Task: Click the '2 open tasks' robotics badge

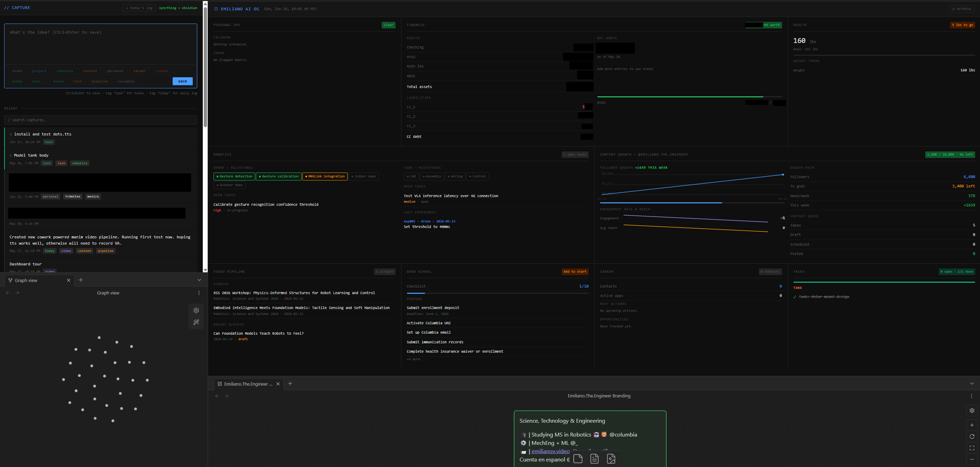Action: 575,155
